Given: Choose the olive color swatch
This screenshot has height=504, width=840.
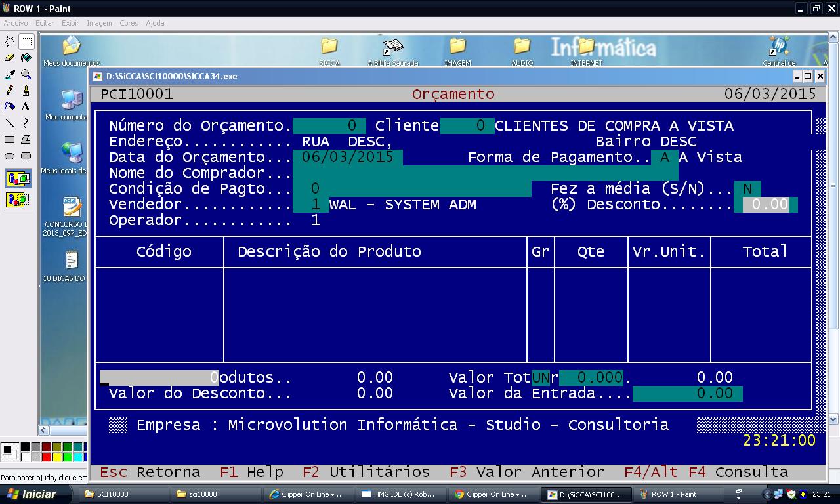Looking at the screenshot, I should (56, 447).
